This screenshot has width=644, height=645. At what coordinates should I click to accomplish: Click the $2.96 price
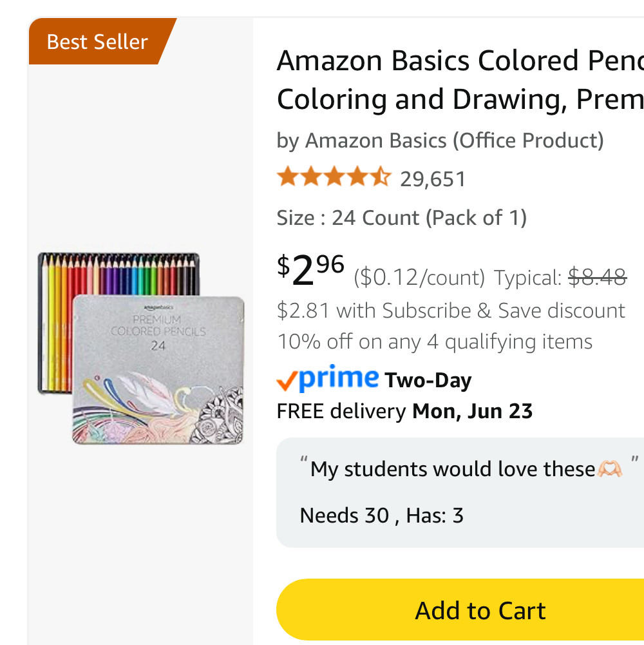coord(310,269)
